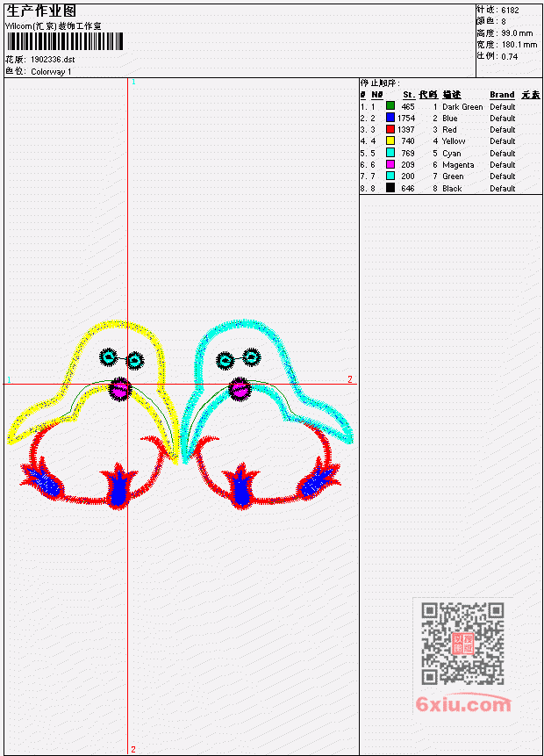The width and height of the screenshot is (544, 756).
Task: Click the '代码' code column header
Action: [428, 95]
